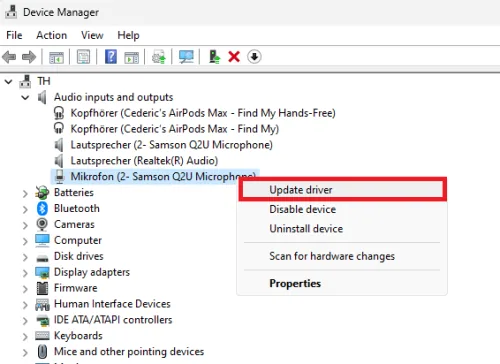Select 'Kopfhörer (Cederic's AirPods Max - Find My)' label

point(175,129)
